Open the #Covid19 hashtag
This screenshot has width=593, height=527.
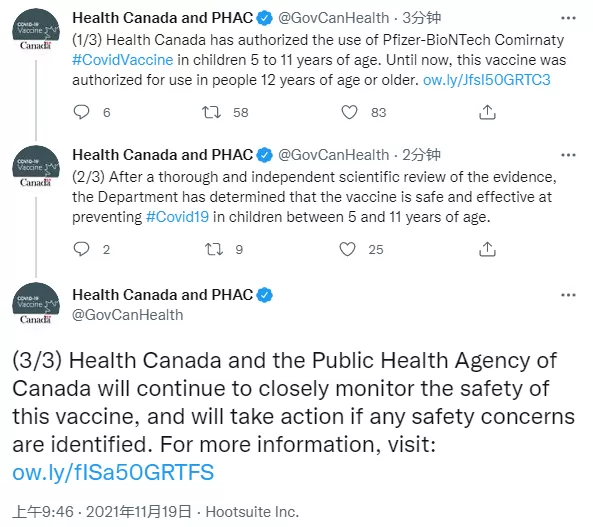[x=177, y=217]
